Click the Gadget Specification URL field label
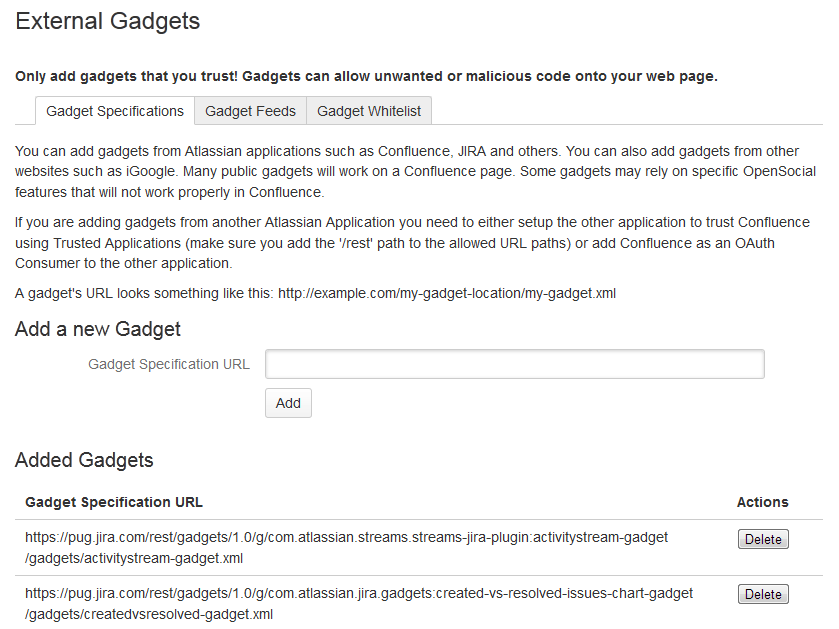The image size is (839, 629). click(169, 364)
